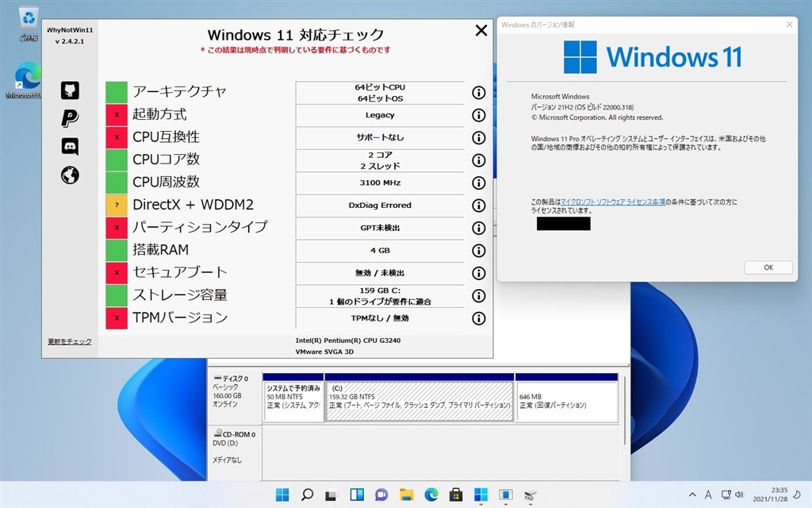Show info for 搭載RAM row
Image resolution: width=812 pixels, height=508 pixels.
point(478,250)
